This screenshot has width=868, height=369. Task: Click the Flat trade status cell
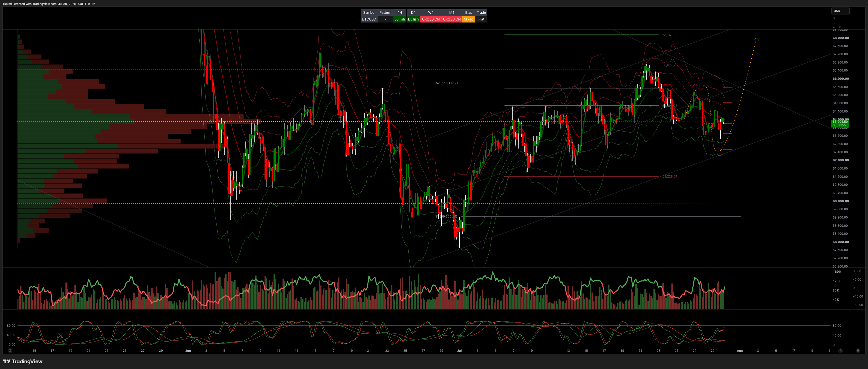click(x=481, y=19)
